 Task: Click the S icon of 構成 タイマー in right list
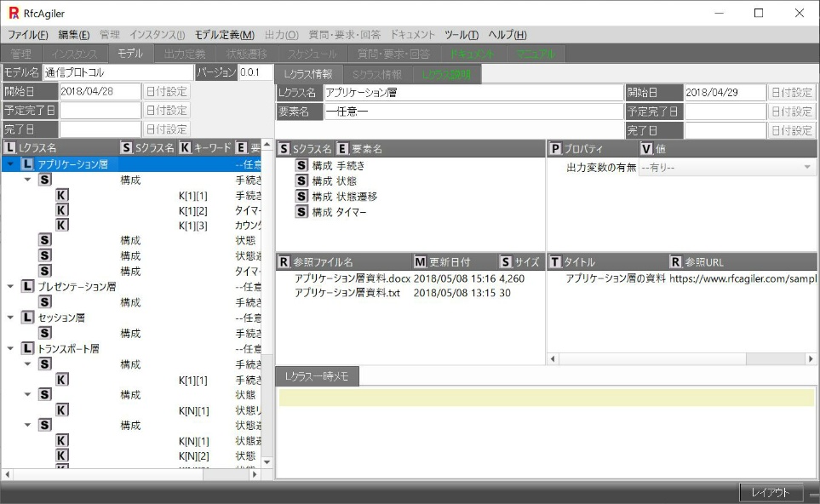click(301, 212)
